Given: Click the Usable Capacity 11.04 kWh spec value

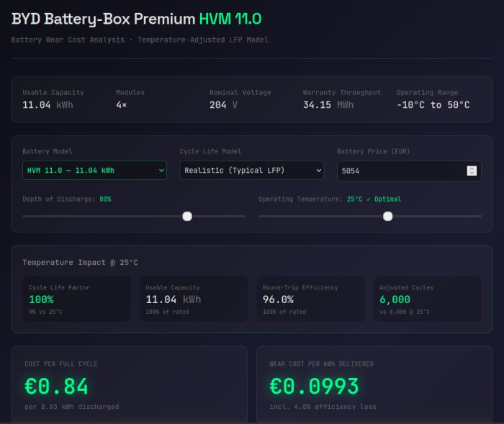Looking at the screenshot, I should point(48,105).
